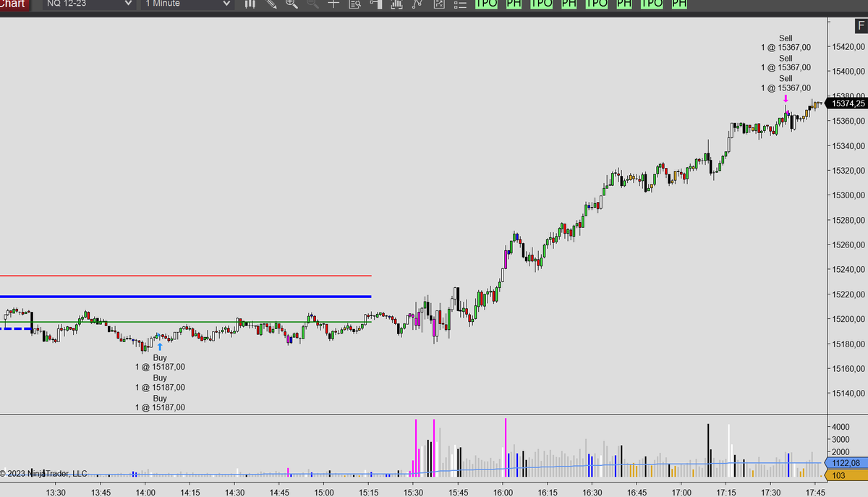Switch to the Chart tab
This screenshot has width=868, height=497.
[14, 4]
